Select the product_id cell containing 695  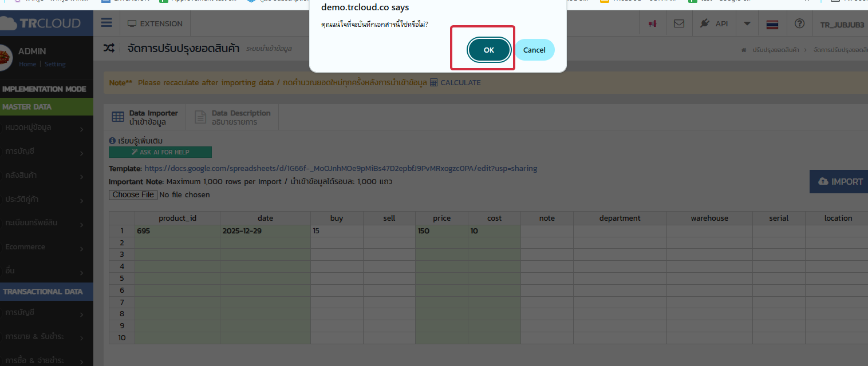tap(177, 231)
